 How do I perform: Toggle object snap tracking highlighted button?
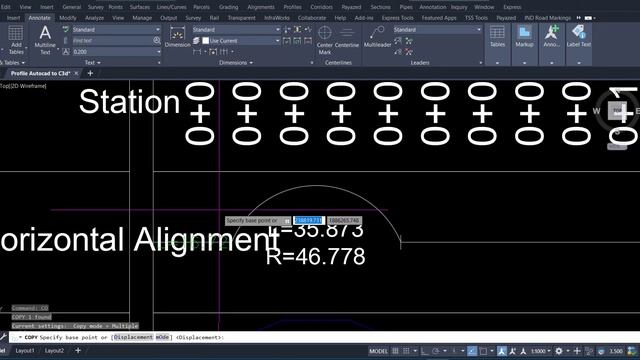pyautogui.click(x=472, y=351)
